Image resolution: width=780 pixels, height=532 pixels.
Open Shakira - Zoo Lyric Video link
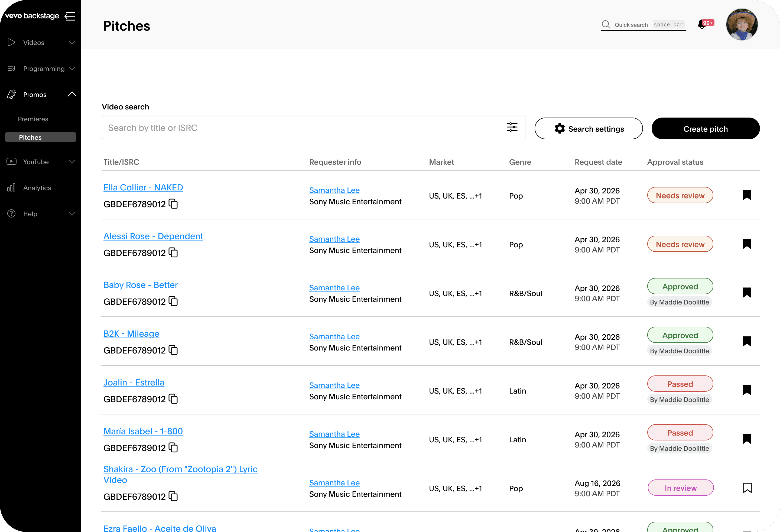180,474
